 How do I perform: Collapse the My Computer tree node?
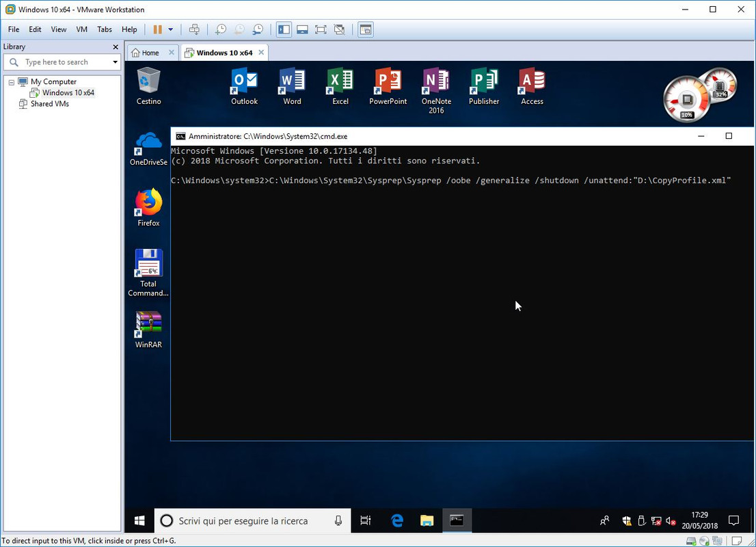coord(11,82)
